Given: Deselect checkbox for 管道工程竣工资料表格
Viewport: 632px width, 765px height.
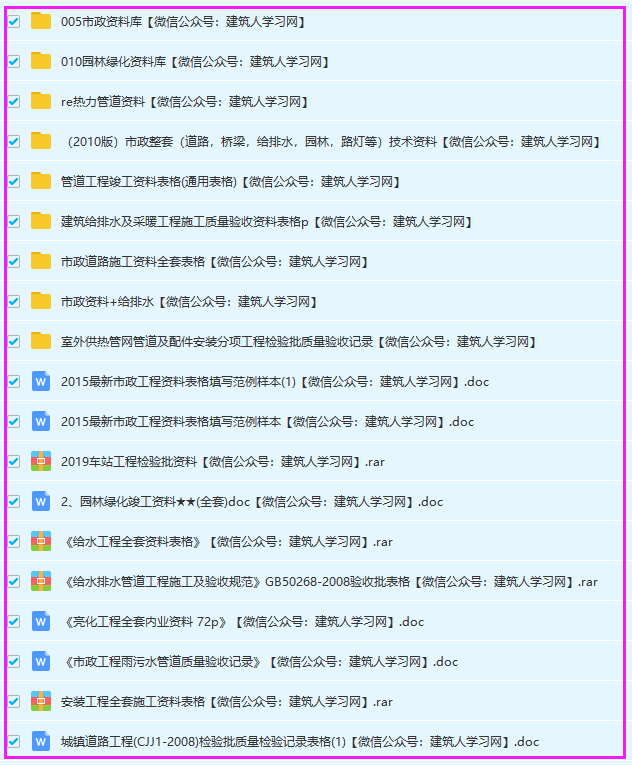Looking at the screenshot, I should [14, 181].
